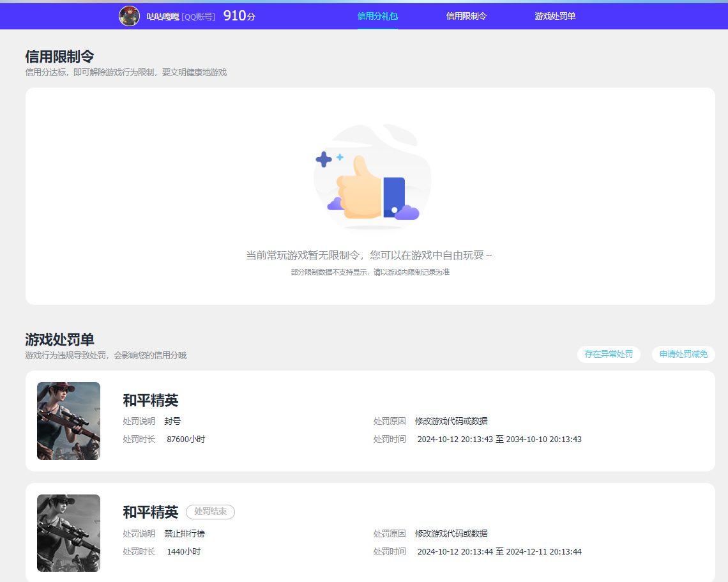Click the 部分限制数据不支持显示 note
The width and height of the screenshot is (728, 582).
[x=370, y=272]
